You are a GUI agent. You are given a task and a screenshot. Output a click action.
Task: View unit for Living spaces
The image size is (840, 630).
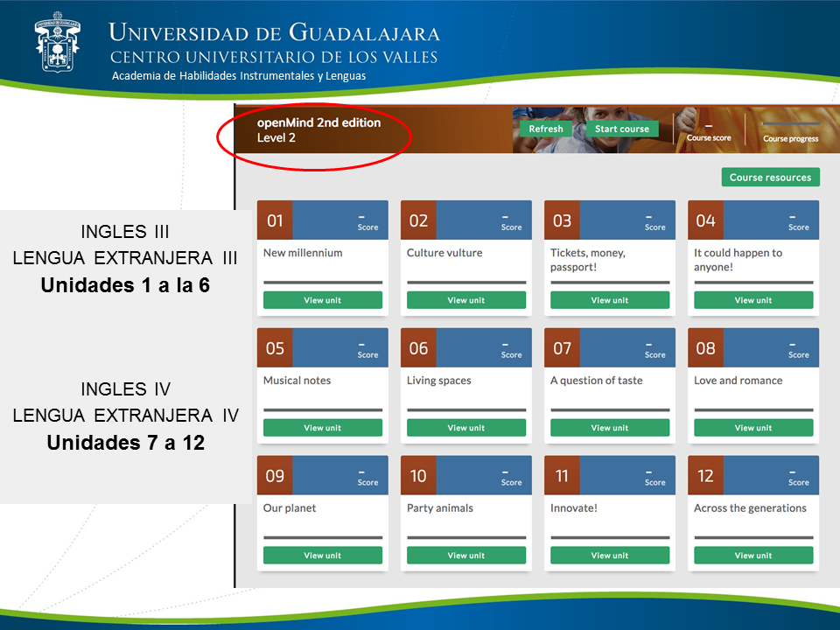coord(466,428)
